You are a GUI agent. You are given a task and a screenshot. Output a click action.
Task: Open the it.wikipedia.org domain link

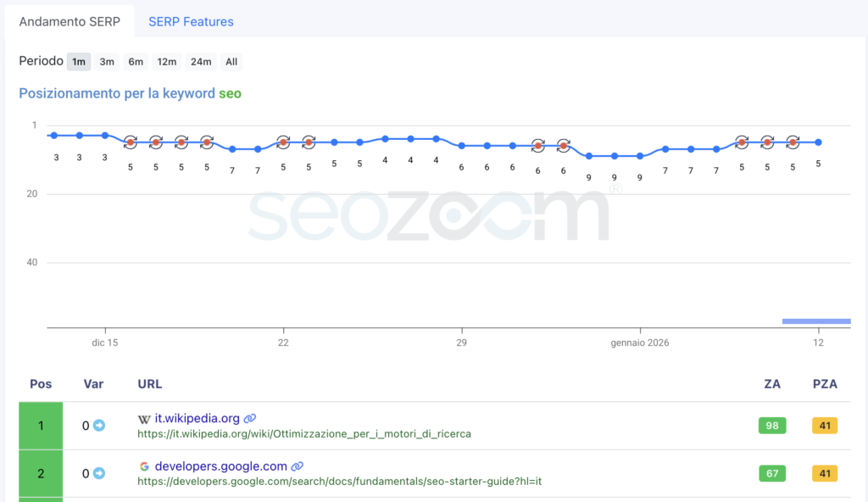(x=197, y=418)
